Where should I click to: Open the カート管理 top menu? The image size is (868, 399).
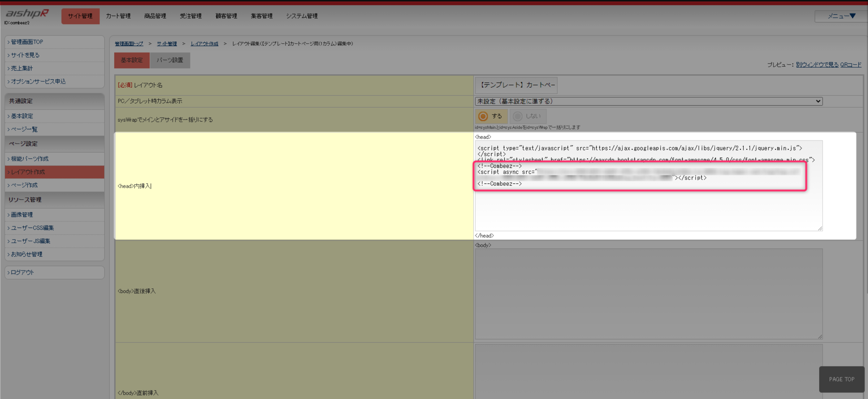(x=118, y=16)
